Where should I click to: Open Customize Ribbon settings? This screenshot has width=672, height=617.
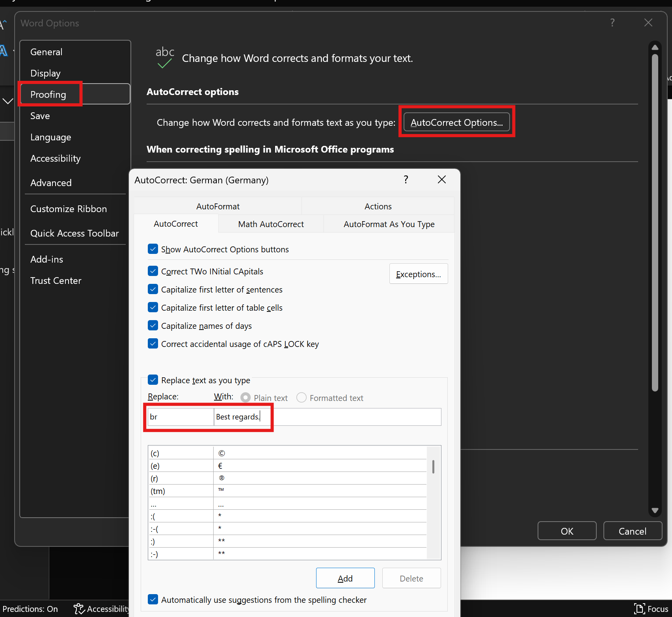point(75,209)
